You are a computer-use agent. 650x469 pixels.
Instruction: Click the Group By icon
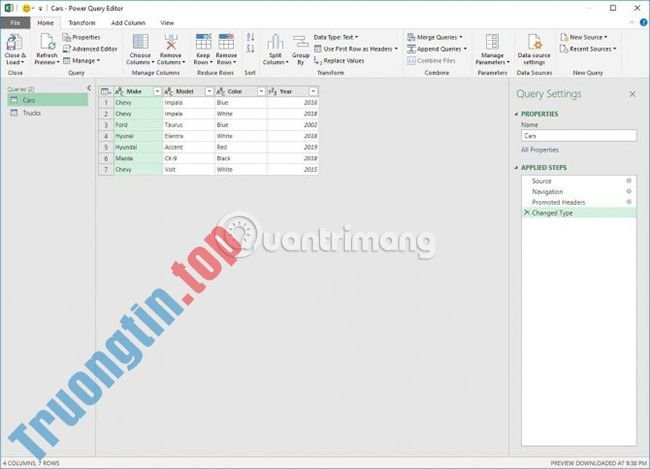(301, 42)
